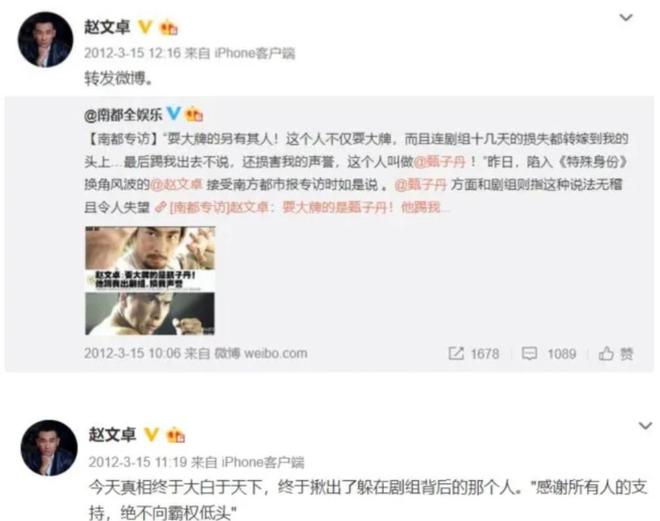660x521 pixels.
Task: Open the first post's 赵文卓 avatar
Action: [x=45, y=40]
